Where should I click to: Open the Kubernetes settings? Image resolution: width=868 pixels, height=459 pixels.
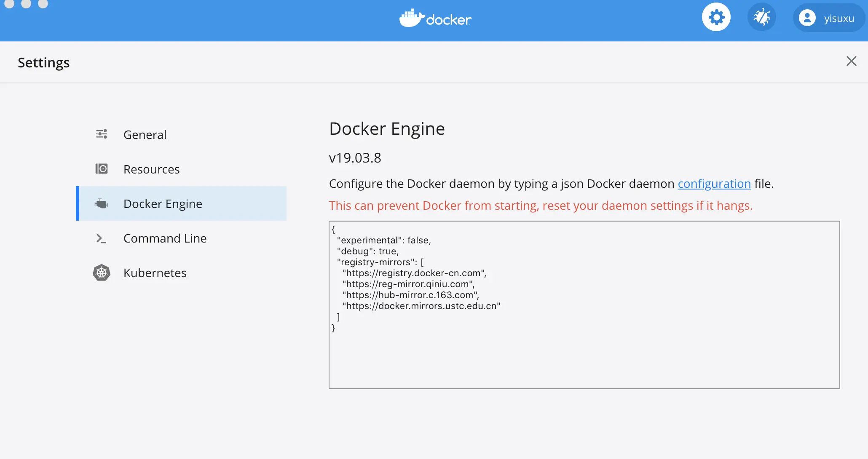click(x=155, y=273)
